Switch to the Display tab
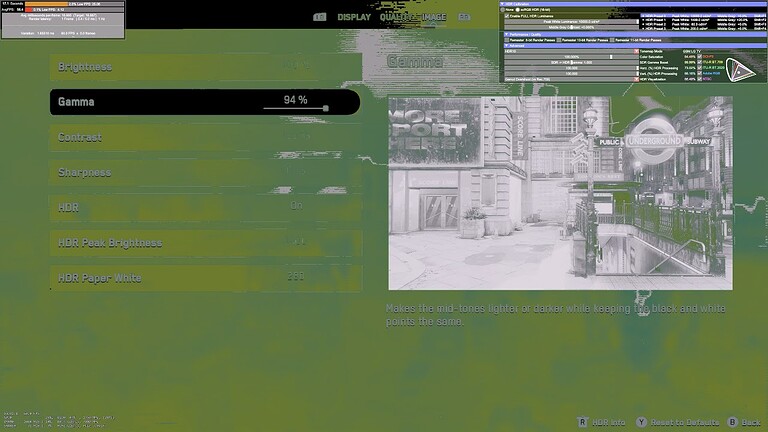The image size is (768, 432). coord(353,17)
